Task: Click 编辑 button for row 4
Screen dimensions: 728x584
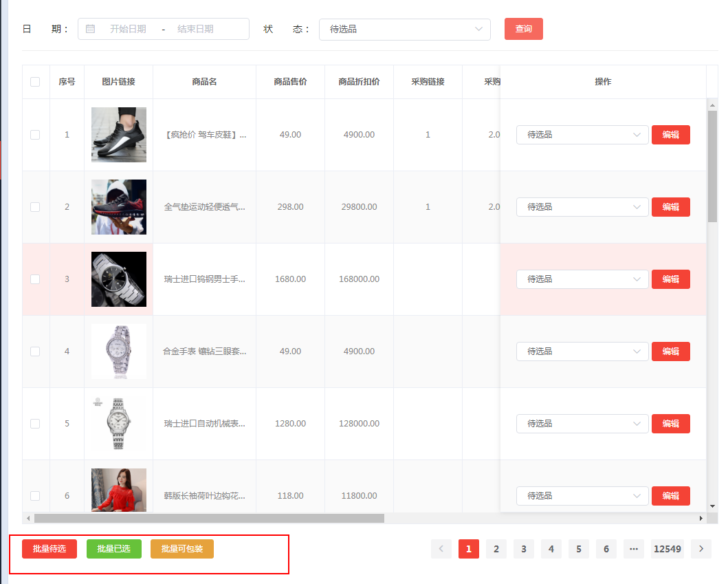Action: tap(670, 352)
